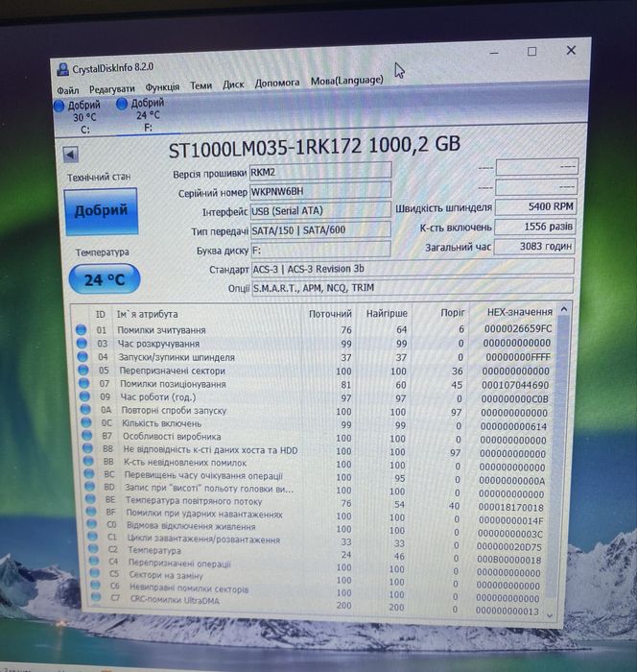Click attribute name Помилки при ударних навантаженнях
The width and height of the screenshot is (637, 672).
click(204, 514)
